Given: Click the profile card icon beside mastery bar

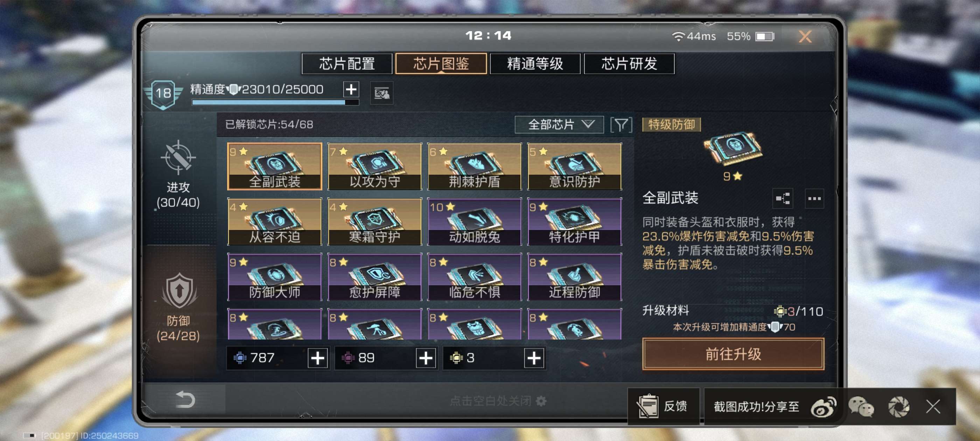Looking at the screenshot, I should pyautogui.click(x=381, y=92).
